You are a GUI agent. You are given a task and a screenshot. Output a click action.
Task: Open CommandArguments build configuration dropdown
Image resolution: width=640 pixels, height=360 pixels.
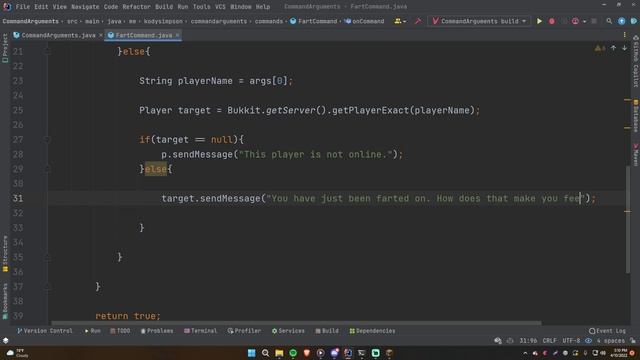[479, 21]
